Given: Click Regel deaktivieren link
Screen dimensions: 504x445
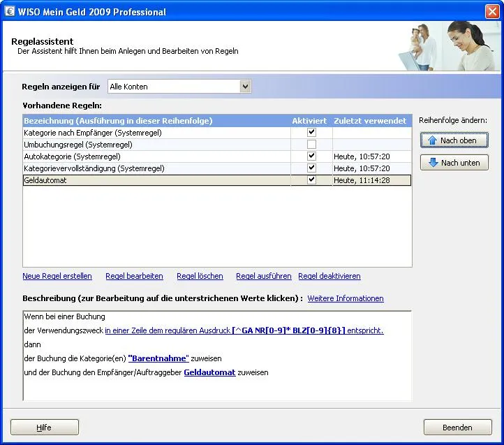Looking at the screenshot, I should 329,276.
